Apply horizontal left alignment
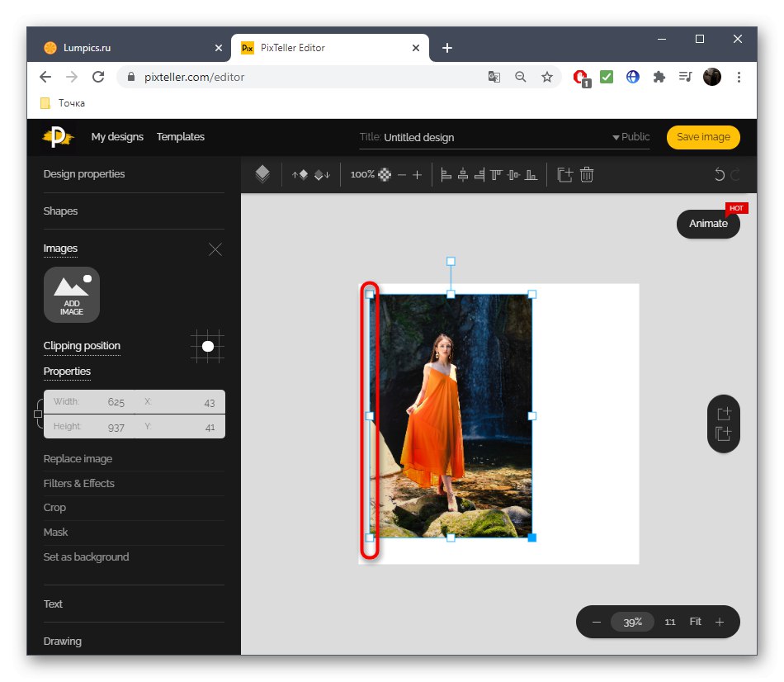This screenshot has height=682, width=784. coord(445,174)
